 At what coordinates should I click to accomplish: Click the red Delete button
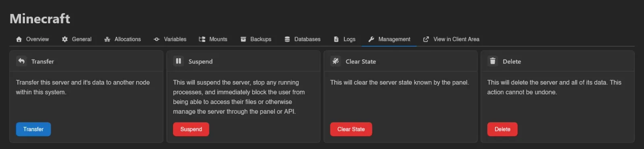(x=502, y=129)
